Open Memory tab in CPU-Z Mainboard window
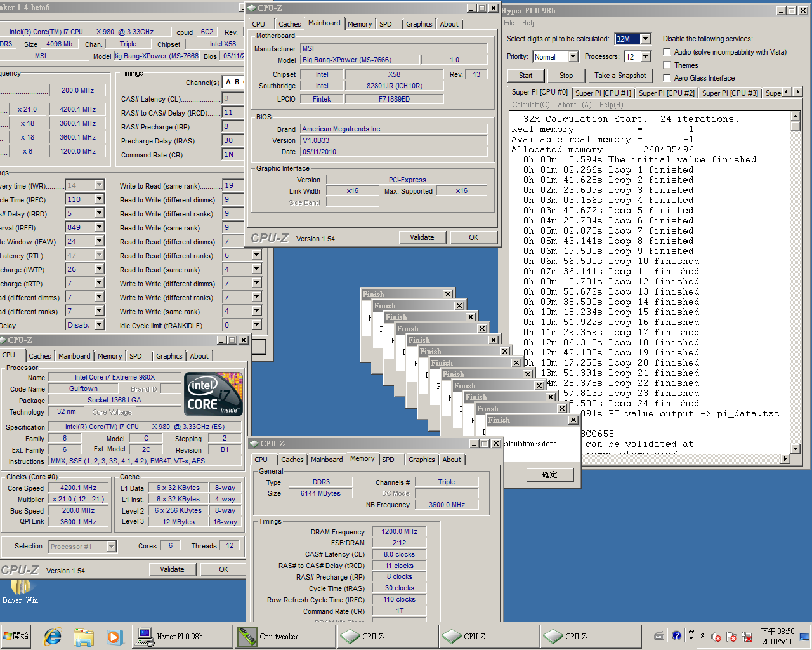This screenshot has width=812, height=650. [x=360, y=24]
